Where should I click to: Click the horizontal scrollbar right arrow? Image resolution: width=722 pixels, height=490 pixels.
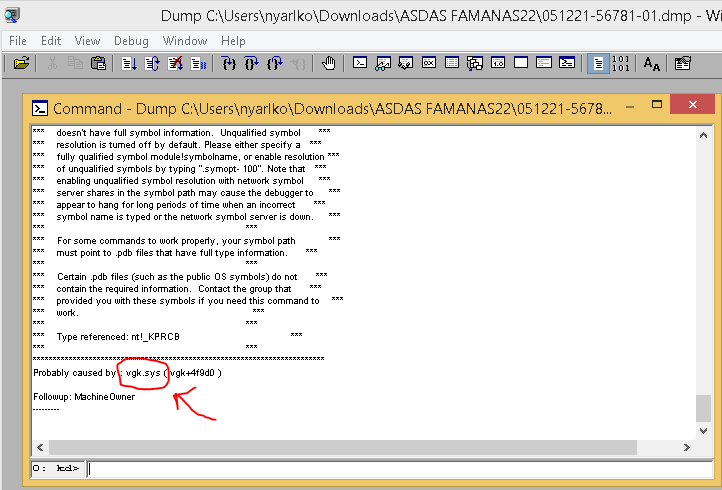pos(687,447)
